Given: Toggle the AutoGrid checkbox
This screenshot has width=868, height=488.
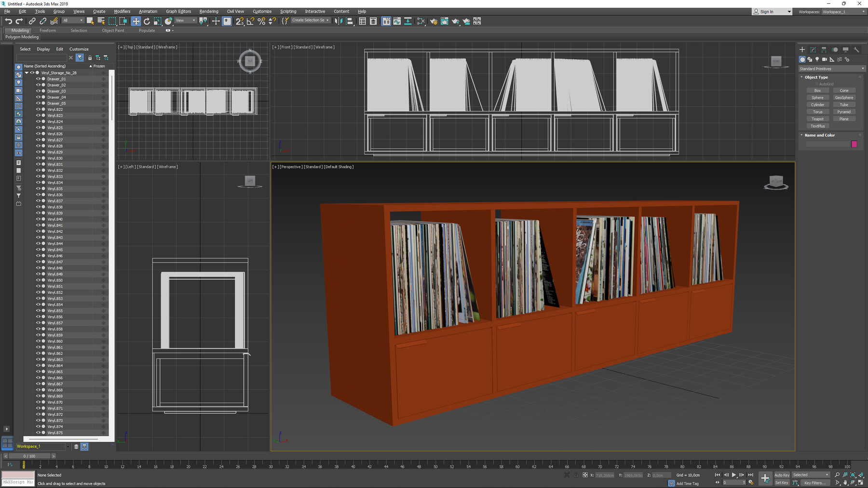Looking at the screenshot, I should 816,84.
